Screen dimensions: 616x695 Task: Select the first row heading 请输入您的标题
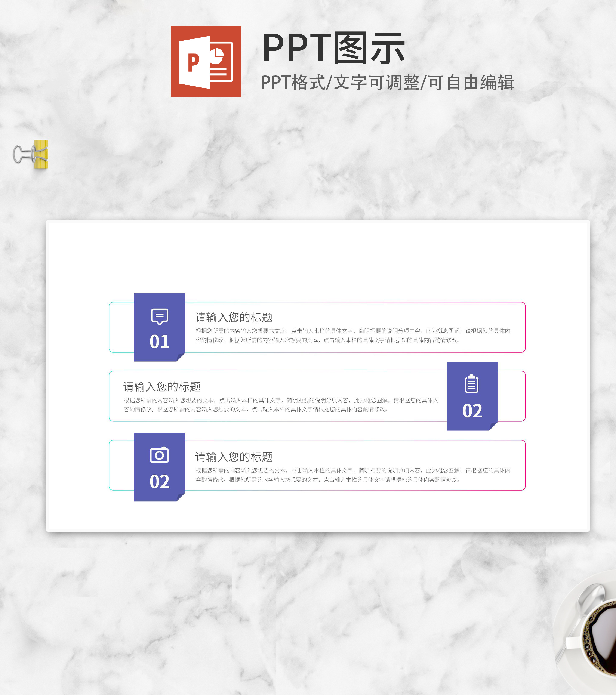(234, 317)
